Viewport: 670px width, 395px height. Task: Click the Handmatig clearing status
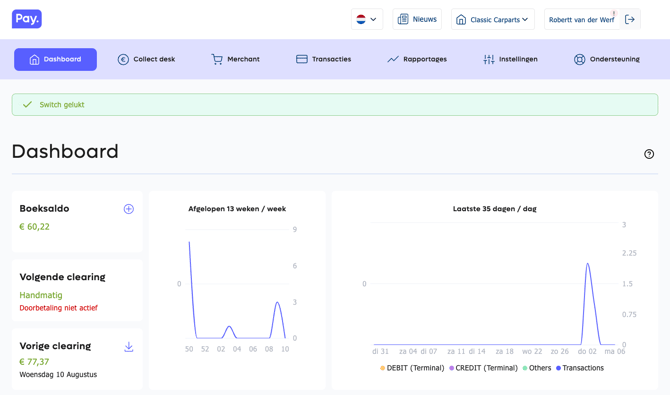[41, 295]
